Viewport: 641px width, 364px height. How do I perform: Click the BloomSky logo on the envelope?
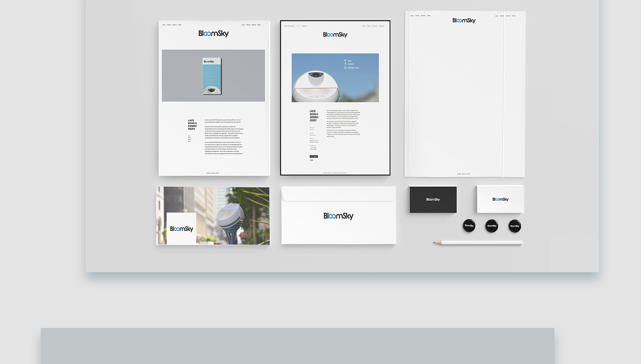pyautogui.click(x=338, y=216)
